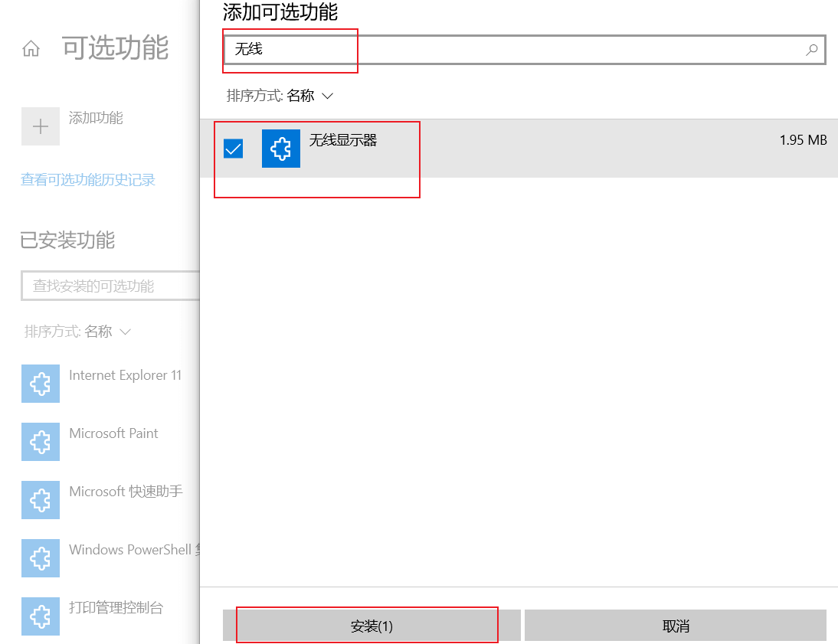Click the 1.95 MB size of 无线显示器
The width and height of the screenshot is (838, 644).
(803, 140)
